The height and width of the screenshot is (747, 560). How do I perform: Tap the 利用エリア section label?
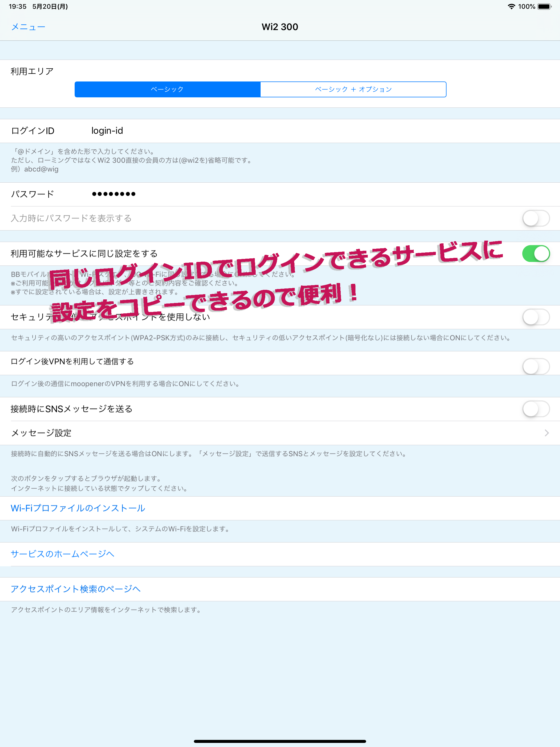tap(32, 71)
